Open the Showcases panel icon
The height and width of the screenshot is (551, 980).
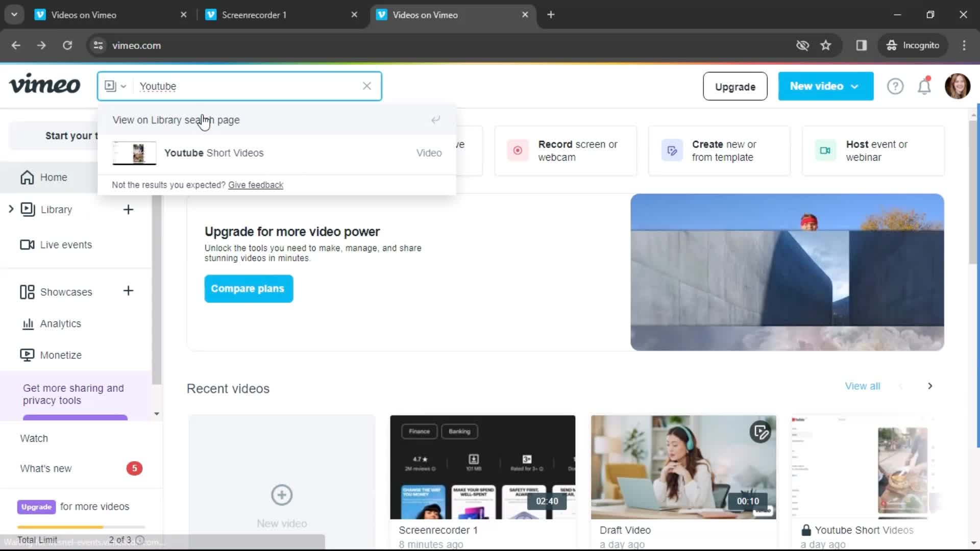point(28,292)
